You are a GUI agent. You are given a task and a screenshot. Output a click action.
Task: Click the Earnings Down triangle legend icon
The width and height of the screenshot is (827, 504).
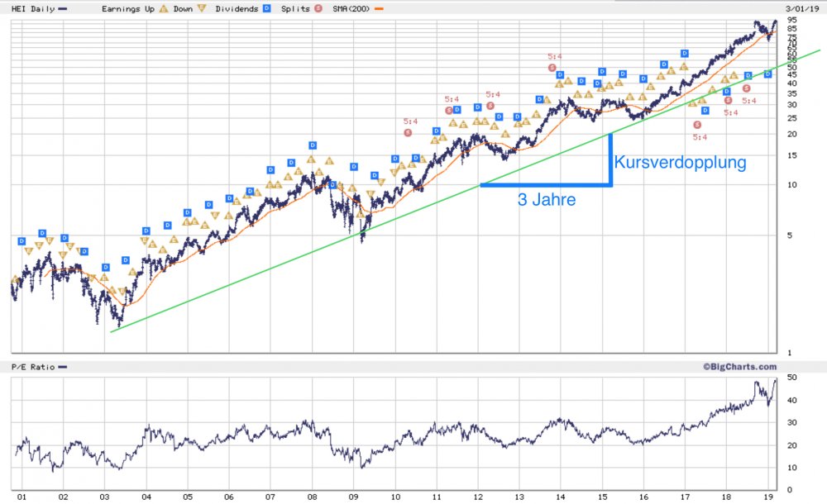coord(202,8)
